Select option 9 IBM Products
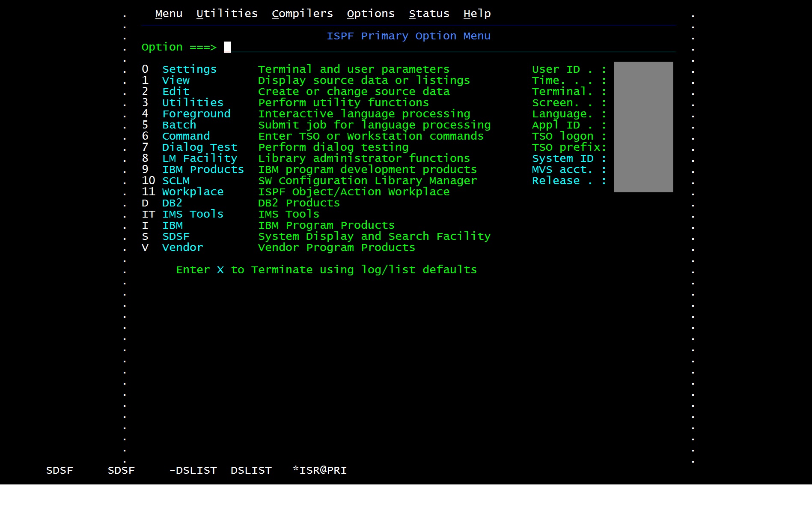The width and height of the screenshot is (812, 514). tap(203, 170)
